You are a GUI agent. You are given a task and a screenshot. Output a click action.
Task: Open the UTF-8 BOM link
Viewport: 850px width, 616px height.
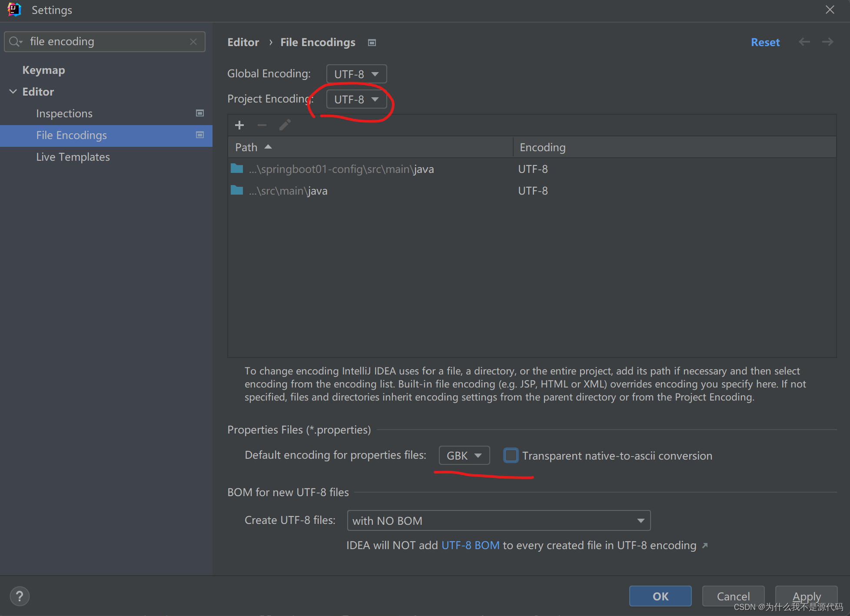(470, 545)
